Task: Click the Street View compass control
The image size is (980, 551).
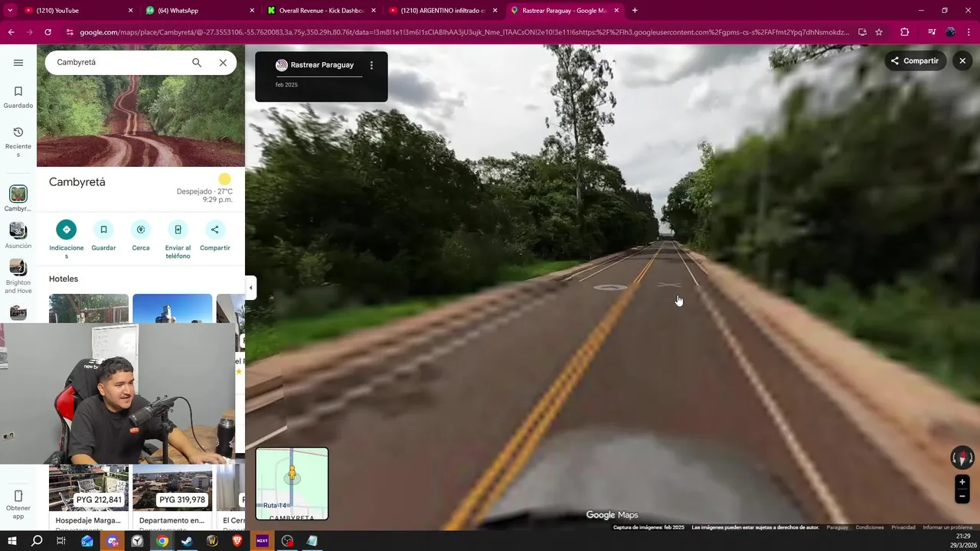Action: [x=962, y=458]
